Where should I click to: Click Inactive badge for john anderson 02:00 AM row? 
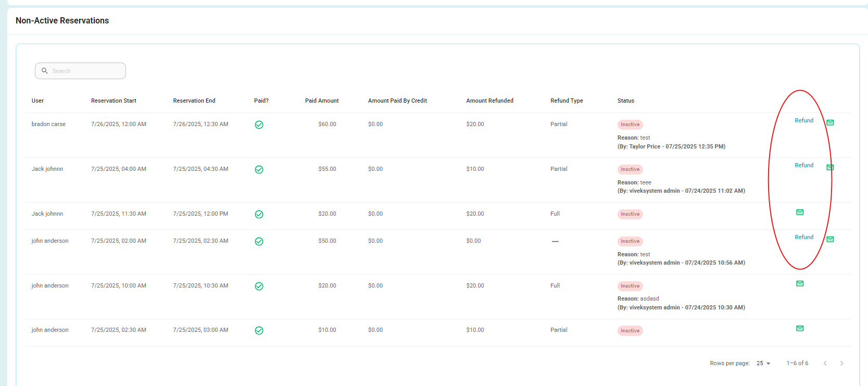pyautogui.click(x=630, y=241)
